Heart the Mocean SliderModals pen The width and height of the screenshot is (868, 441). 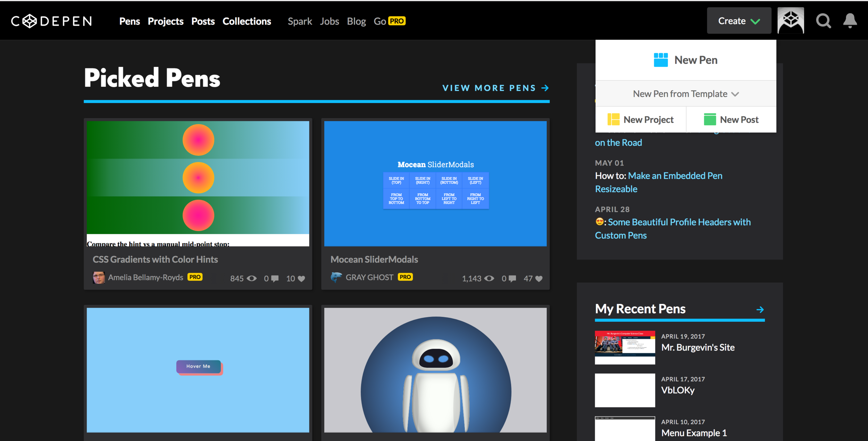pos(539,279)
